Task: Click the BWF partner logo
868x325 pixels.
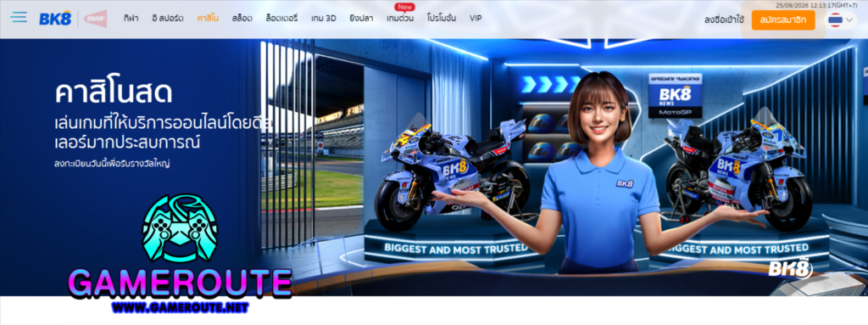Action: (x=95, y=19)
